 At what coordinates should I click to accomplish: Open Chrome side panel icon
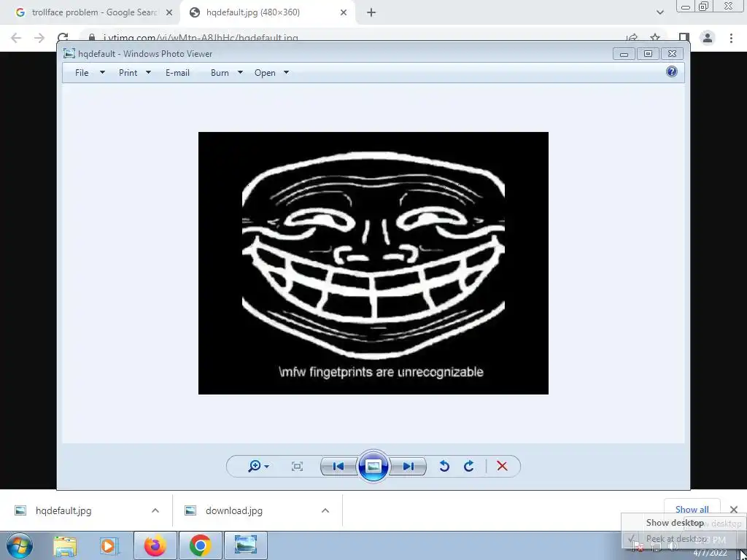[x=684, y=38]
